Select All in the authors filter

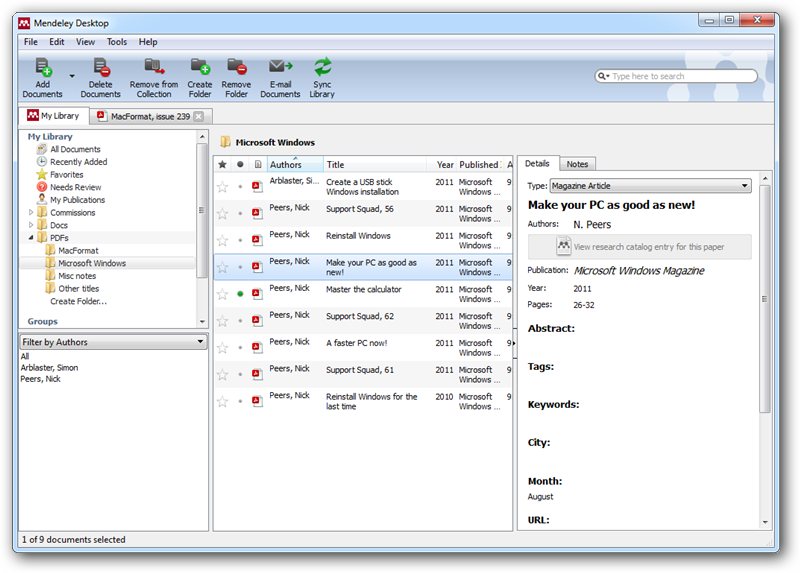(x=25, y=356)
